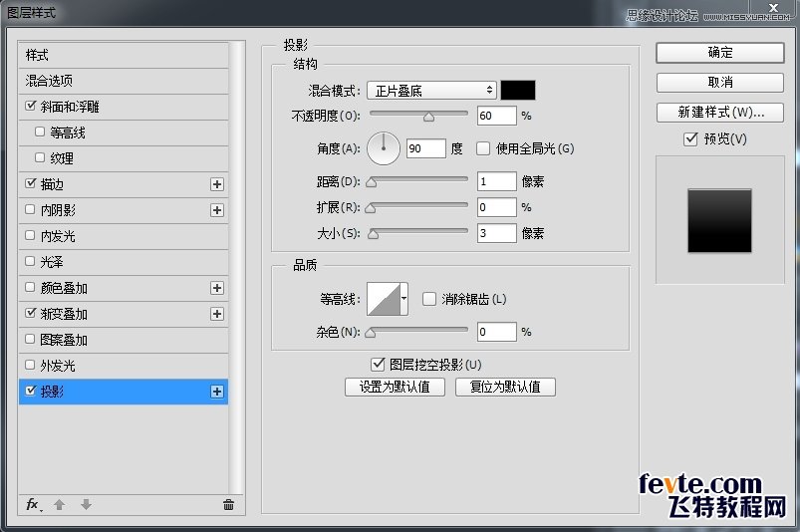
Task: Close the 图层样式 dialog with X
Action: [773, 7]
